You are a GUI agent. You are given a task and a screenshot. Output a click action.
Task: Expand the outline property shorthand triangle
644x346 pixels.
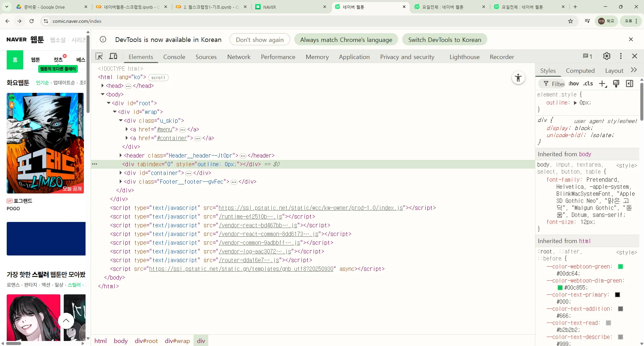[x=575, y=103]
